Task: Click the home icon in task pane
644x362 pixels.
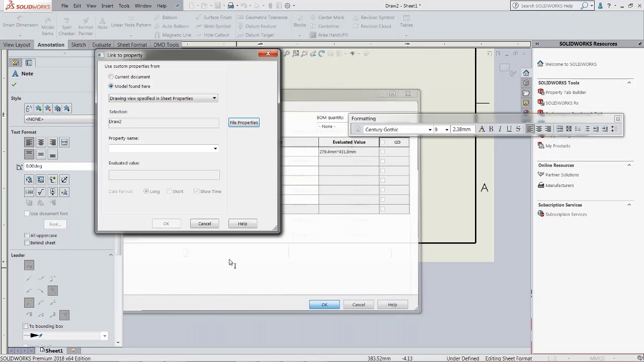Action: (x=526, y=73)
